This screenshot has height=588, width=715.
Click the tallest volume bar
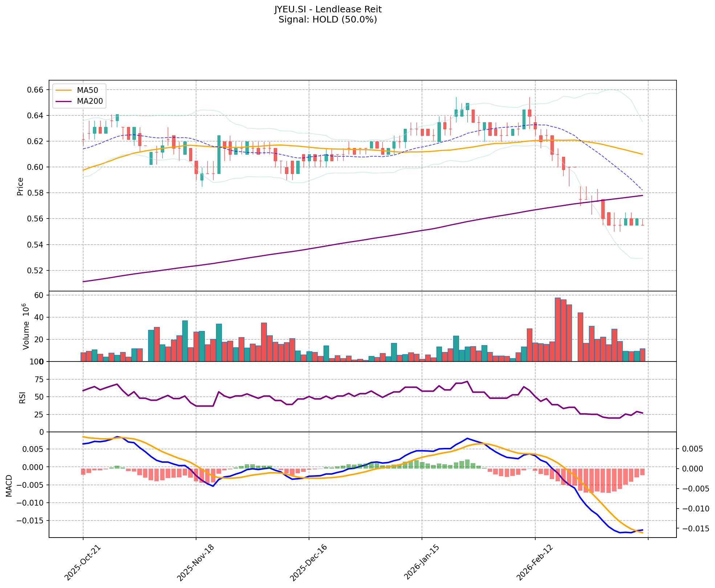557,330
